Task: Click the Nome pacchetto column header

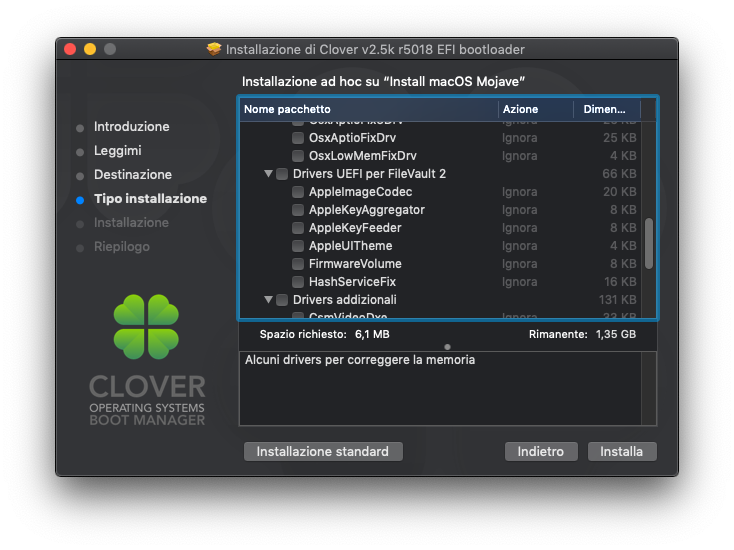Action: click(x=368, y=109)
